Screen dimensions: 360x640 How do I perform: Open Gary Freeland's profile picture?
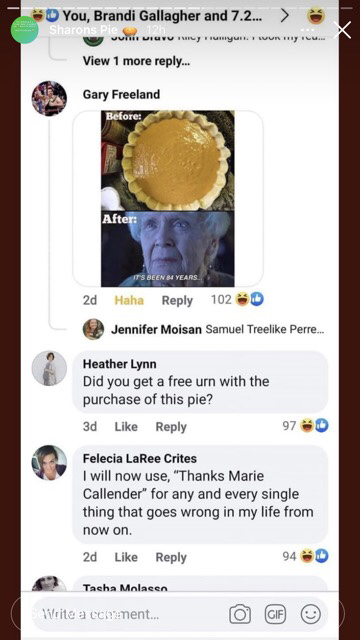49,98
